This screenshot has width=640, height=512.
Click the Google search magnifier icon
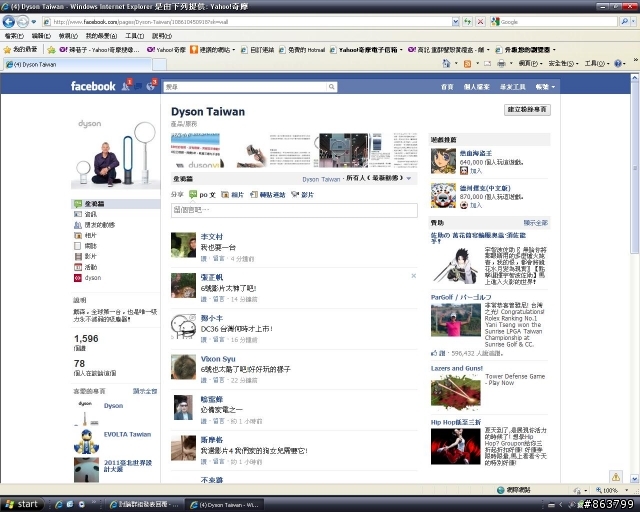click(x=624, y=22)
